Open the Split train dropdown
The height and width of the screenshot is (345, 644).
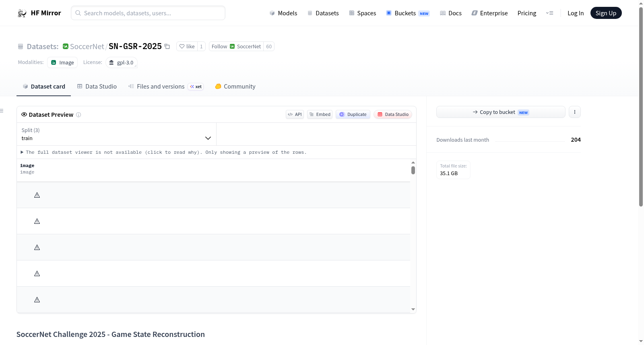click(116, 134)
